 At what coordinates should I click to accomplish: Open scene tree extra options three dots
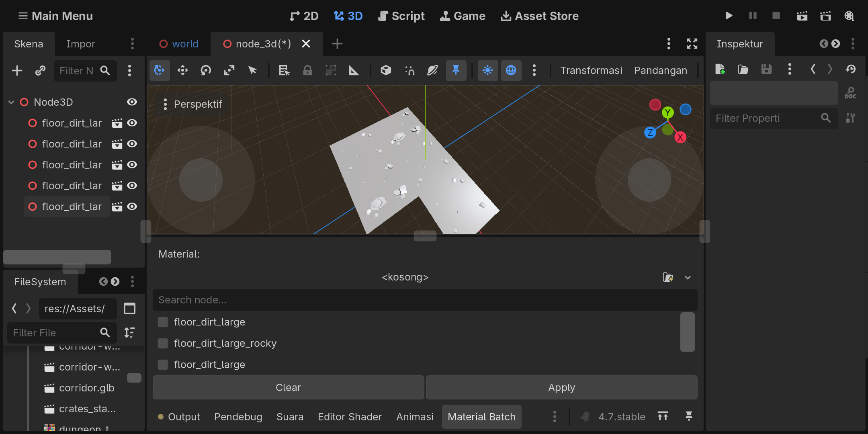pyautogui.click(x=129, y=71)
